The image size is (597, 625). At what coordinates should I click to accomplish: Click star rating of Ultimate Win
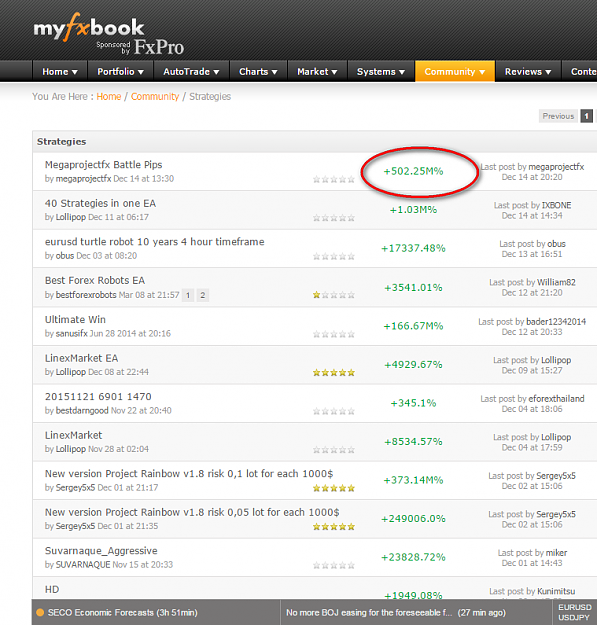pyautogui.click(x=334, y=334)
